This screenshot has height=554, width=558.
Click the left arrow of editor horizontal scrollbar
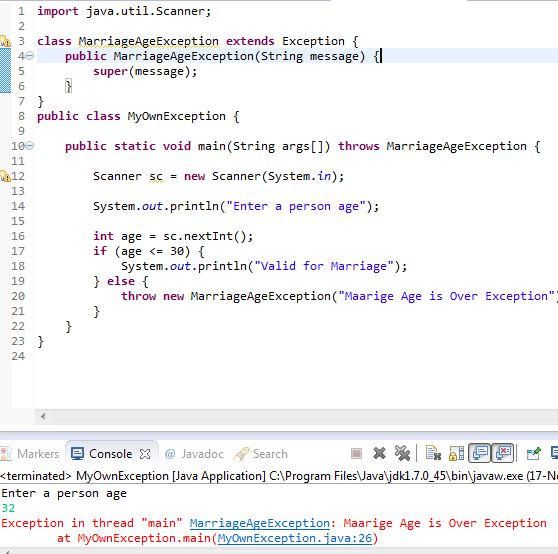[43, 416]
